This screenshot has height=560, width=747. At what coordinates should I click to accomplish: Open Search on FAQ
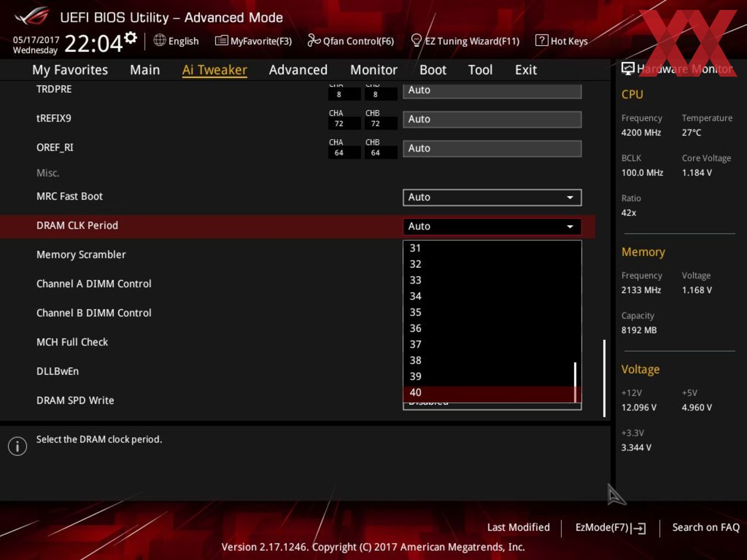(706, 527)
